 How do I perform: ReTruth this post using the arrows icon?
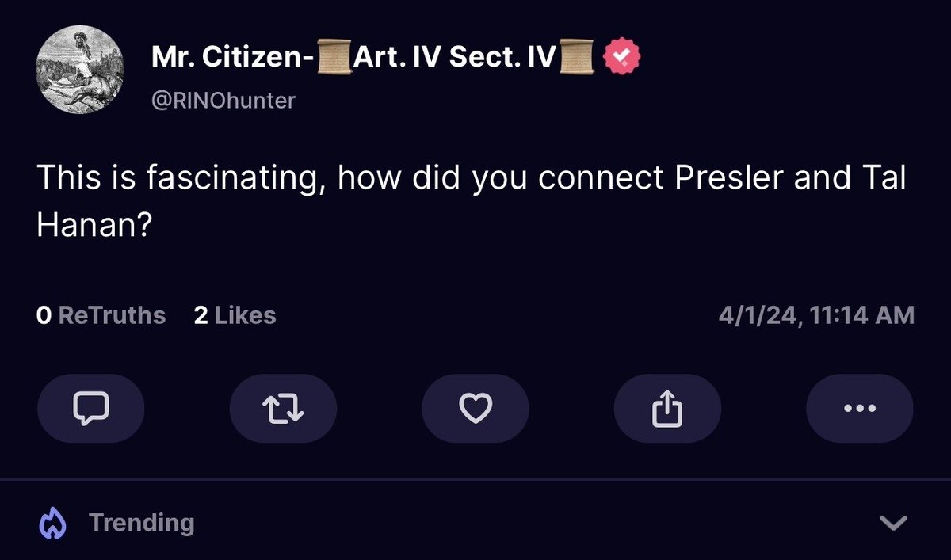(283, 408)
